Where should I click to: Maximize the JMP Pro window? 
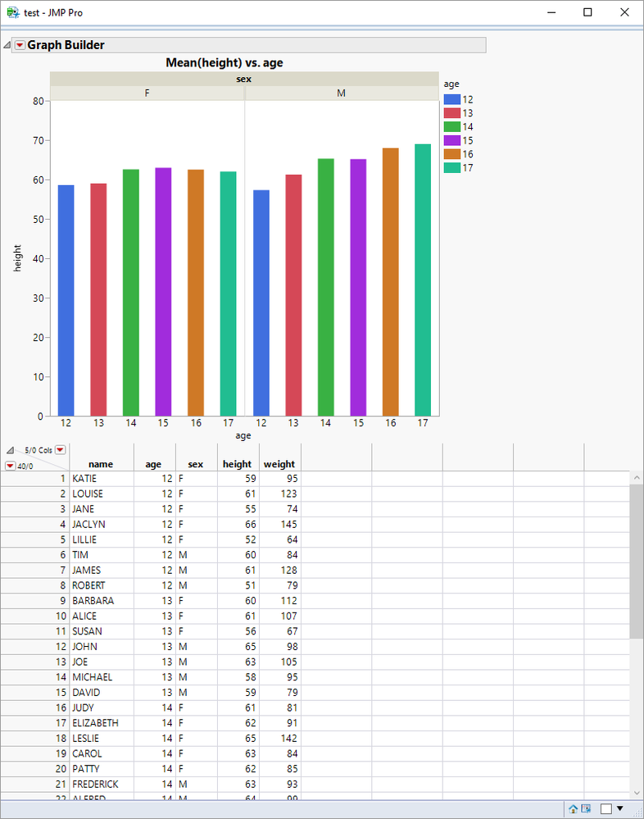coord(587,12)
